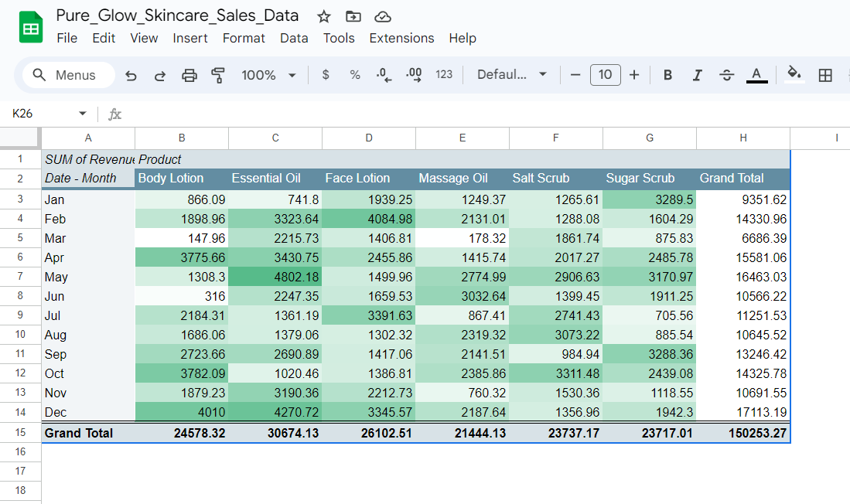Toggle strikethrough formatting
The image size is (850, 504).
click(727, 75)
